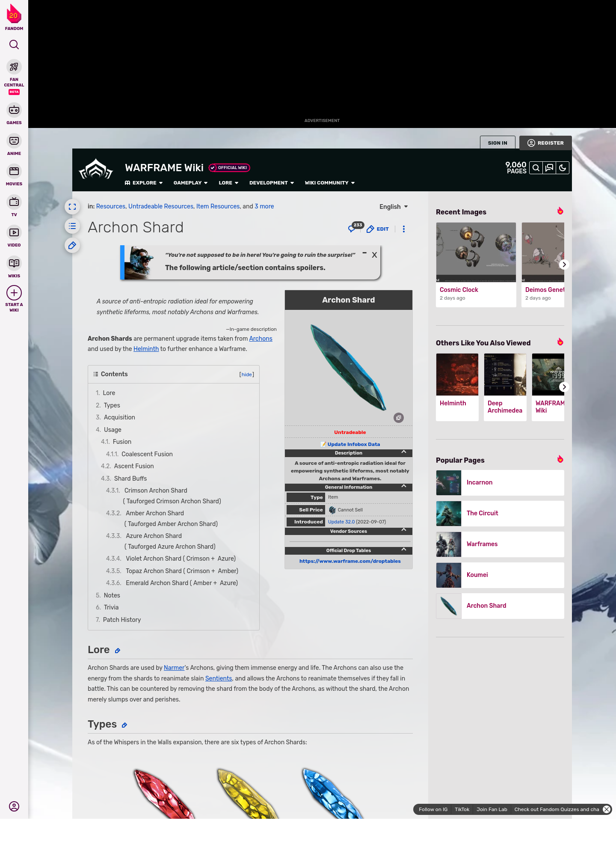Click Sign In button

click(x=498, y=143)
